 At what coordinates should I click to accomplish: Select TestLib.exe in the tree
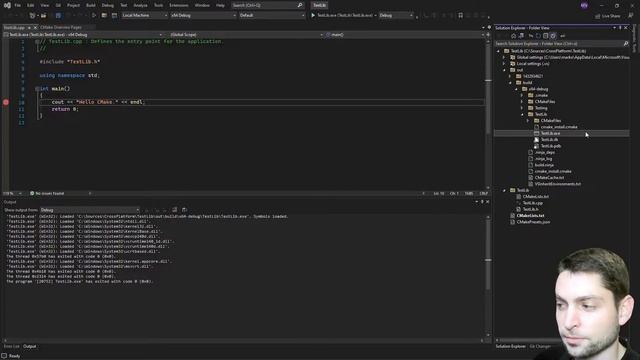pyautogui.click(x=562, y=133)
